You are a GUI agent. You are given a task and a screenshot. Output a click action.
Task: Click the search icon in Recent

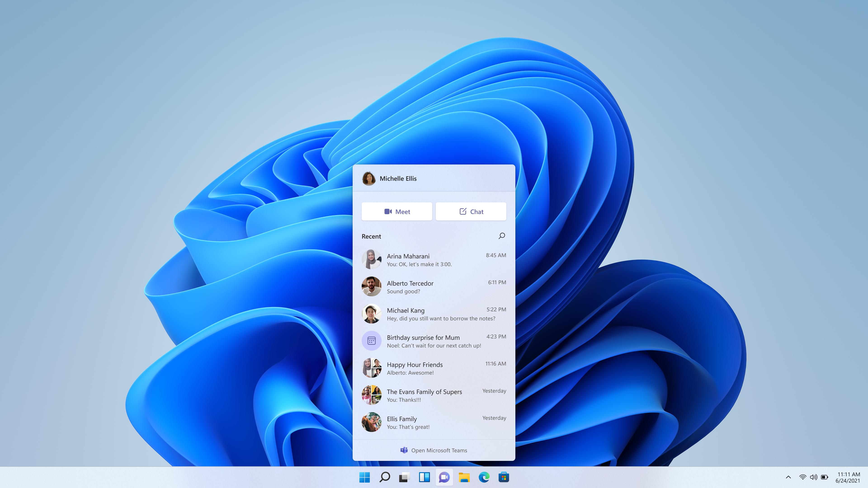[501, 235]
